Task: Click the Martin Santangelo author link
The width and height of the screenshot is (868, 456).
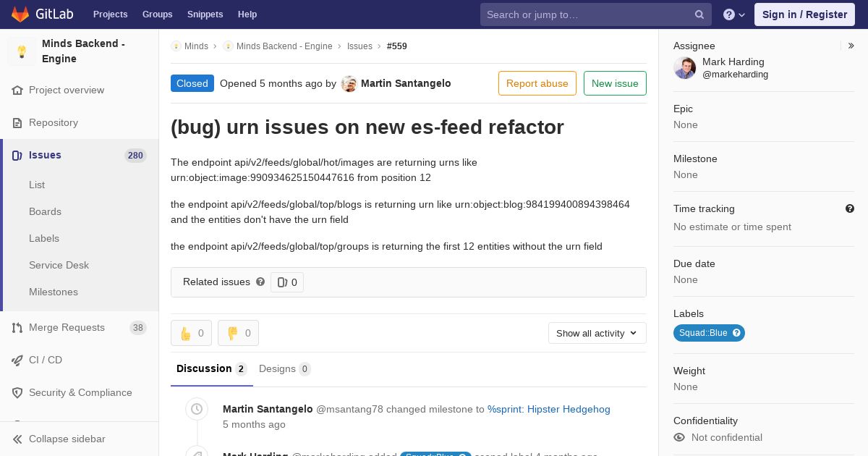Action: click(x=406, y=83)
